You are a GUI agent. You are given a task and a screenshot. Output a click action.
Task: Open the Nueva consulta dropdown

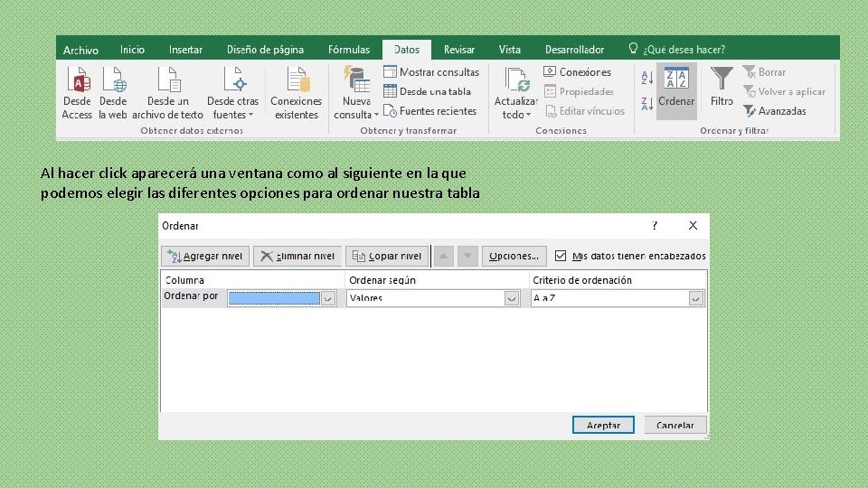click(x=356, y=92)
